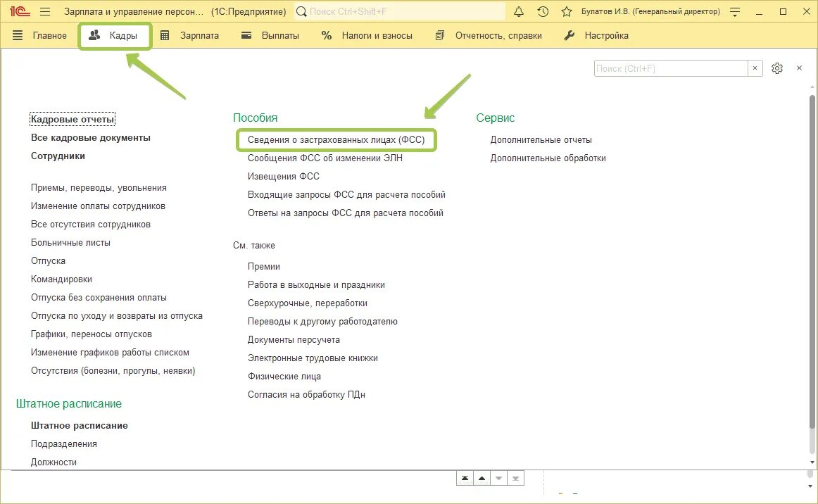This screenshot has height=504, width=818.
Task: Click the scroll-up triangle button
Action: point(482,478)
